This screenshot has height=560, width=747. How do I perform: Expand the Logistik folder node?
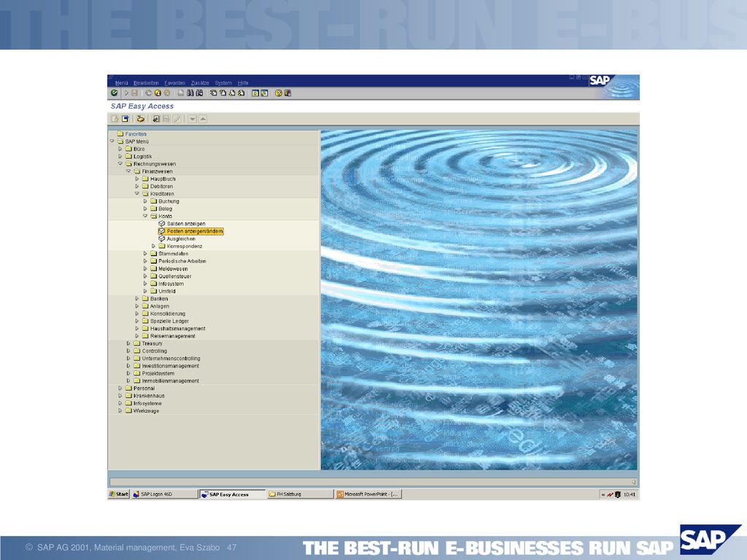120,156
